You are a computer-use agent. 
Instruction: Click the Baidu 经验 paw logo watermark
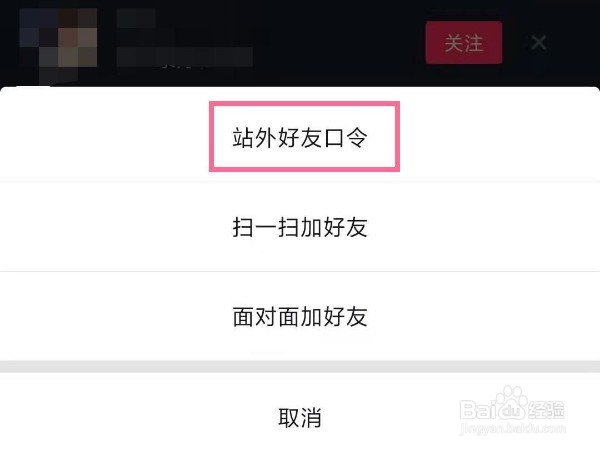coord(512,405)
